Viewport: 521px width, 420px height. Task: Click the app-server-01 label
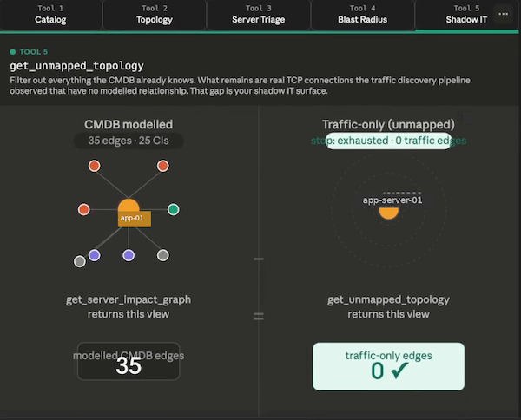tap(392, 200)
